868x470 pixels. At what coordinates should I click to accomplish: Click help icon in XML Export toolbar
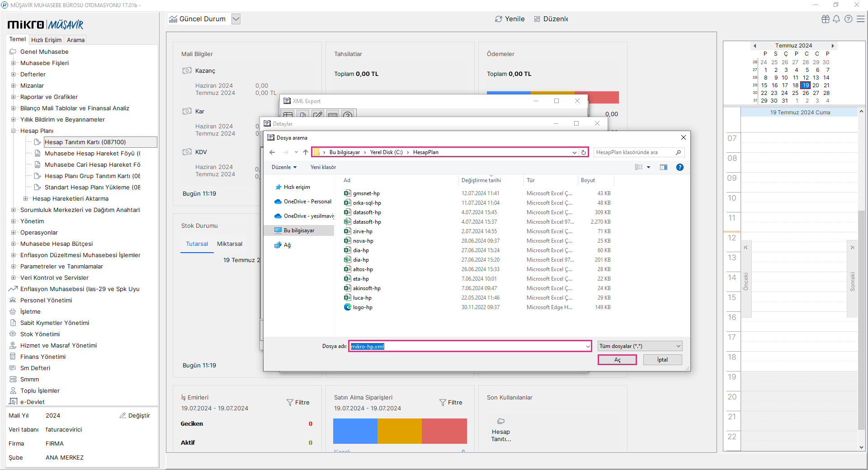[x=348, y=115]
